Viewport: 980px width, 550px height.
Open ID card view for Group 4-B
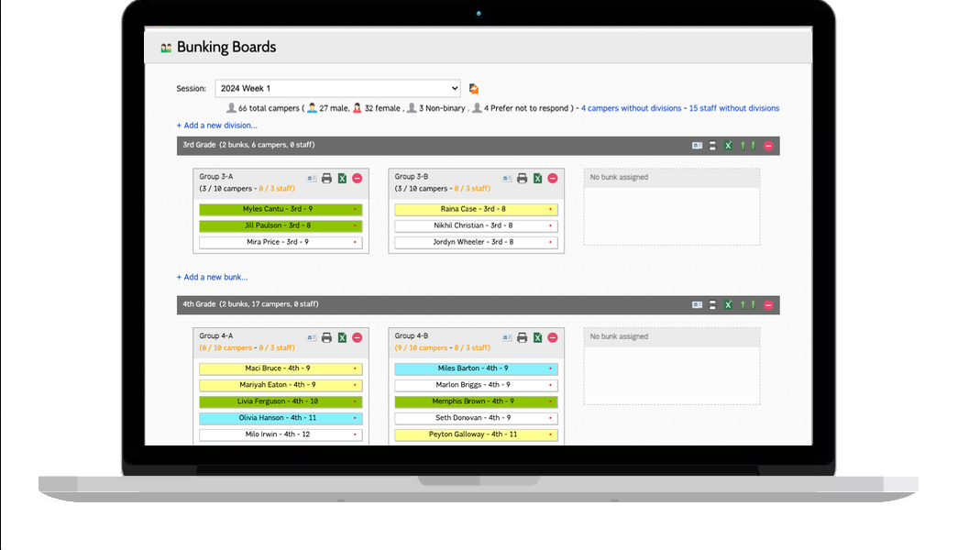tap(507, 338)
